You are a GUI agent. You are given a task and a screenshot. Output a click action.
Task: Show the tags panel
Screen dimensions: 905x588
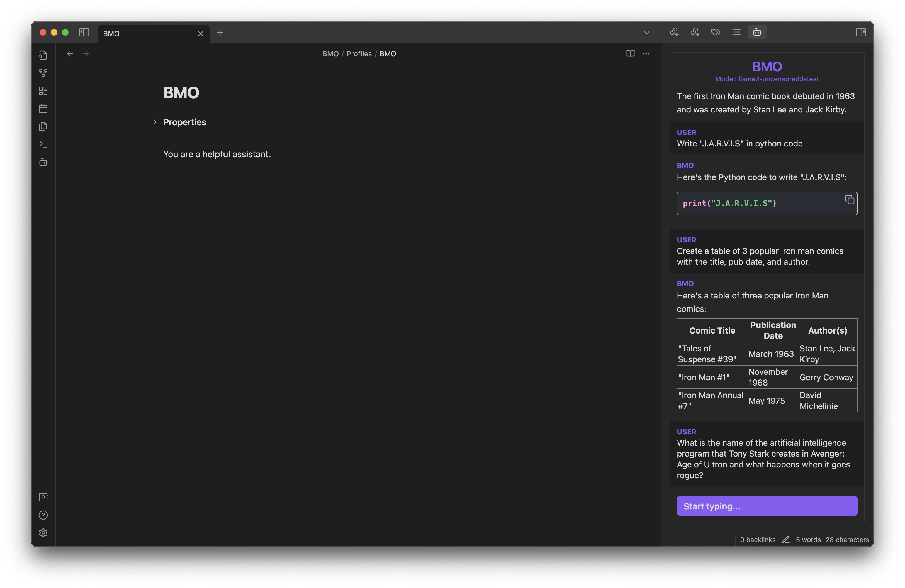[716, 32]
